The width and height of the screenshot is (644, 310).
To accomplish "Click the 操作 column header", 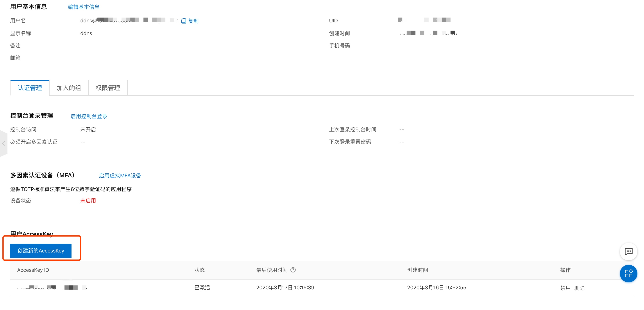I will 565,270.
